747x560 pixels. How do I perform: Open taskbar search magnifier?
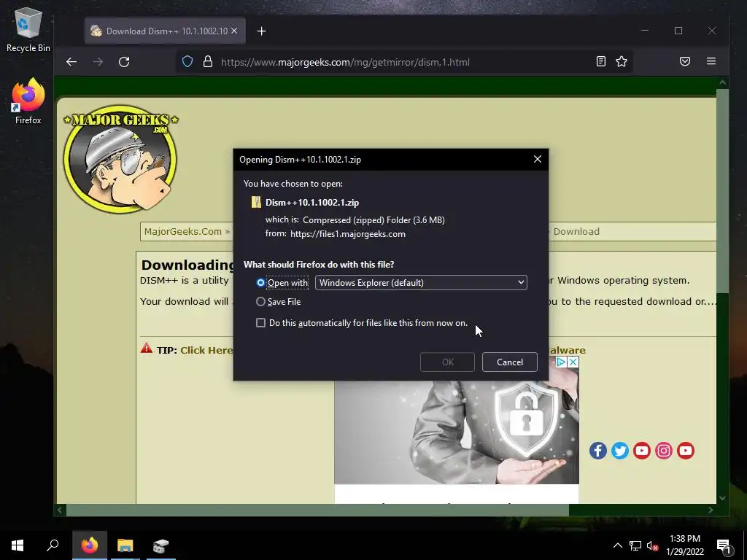[53, 545]
